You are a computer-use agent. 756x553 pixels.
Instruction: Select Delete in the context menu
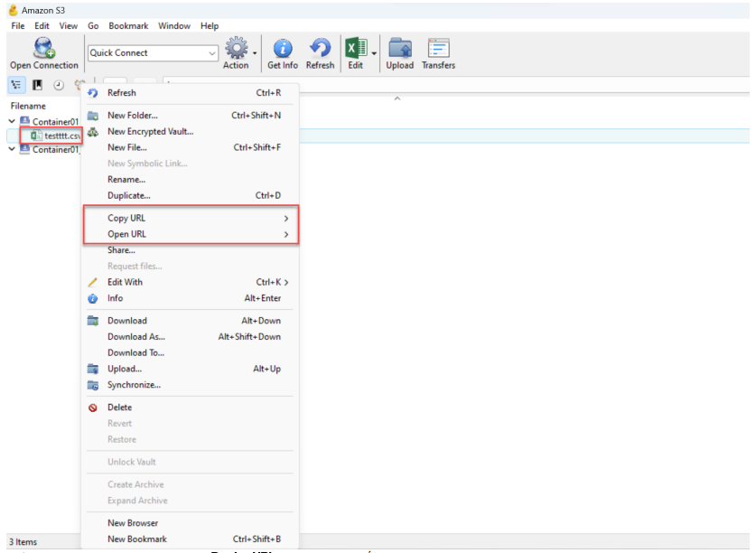[x=119, y=408]
